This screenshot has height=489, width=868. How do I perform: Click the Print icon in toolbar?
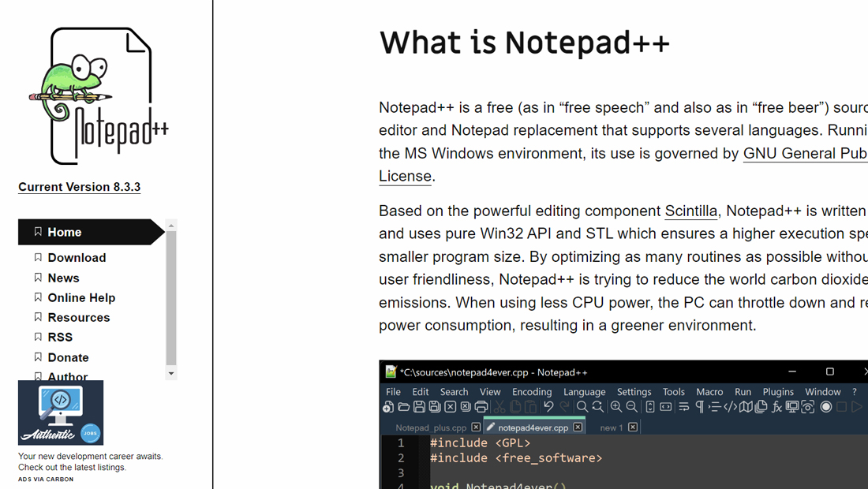tap(481, 407)
